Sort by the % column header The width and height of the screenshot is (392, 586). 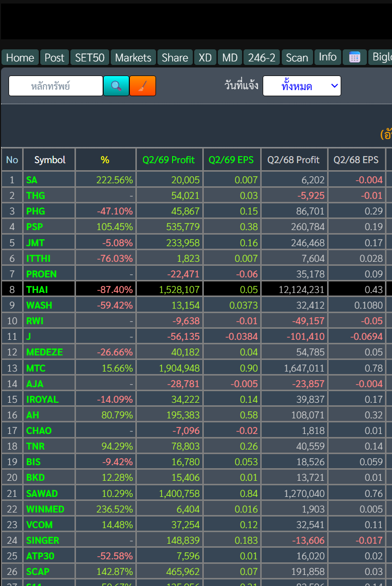click(105, 160)
